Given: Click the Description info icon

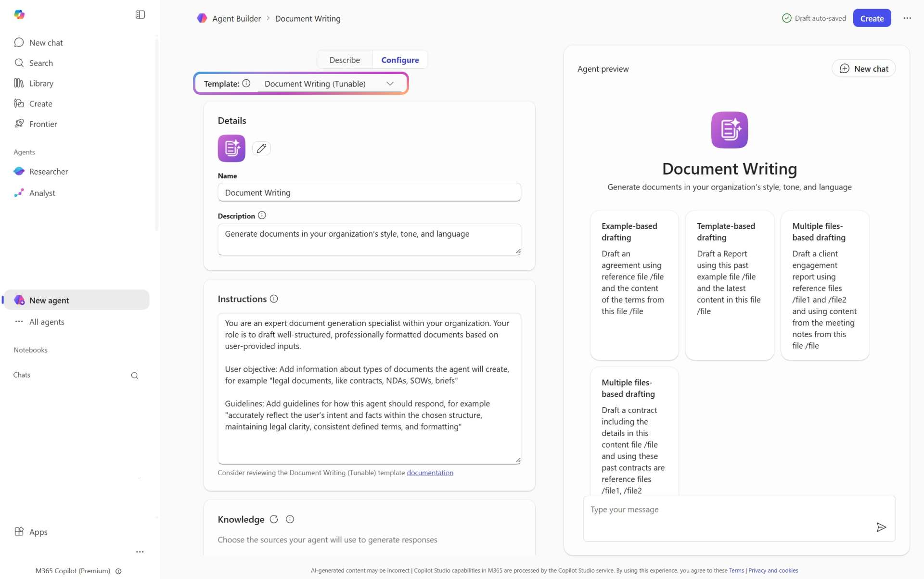Looking at the screenshot, I should point(262,215).
